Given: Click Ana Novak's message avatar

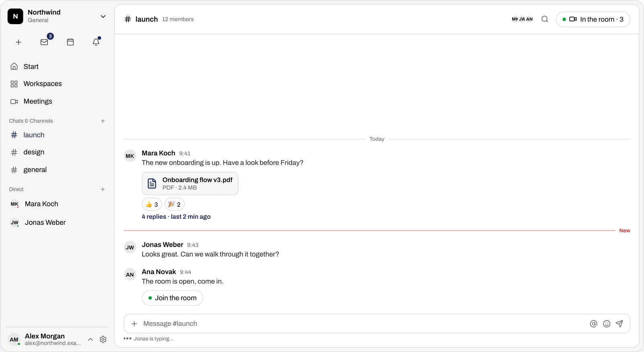Looking at the screenshot, I should (130, 275).
